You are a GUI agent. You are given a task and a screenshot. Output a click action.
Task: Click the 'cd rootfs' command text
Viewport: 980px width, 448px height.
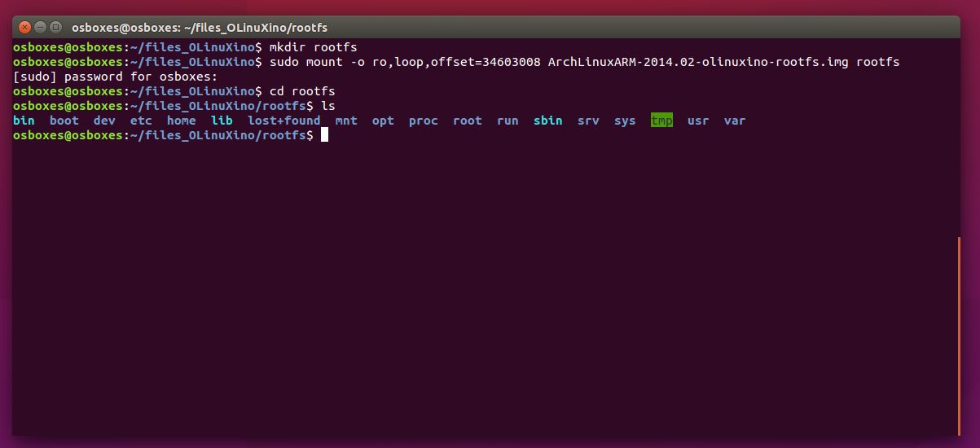pyautogui.click(x=302, y=91)
